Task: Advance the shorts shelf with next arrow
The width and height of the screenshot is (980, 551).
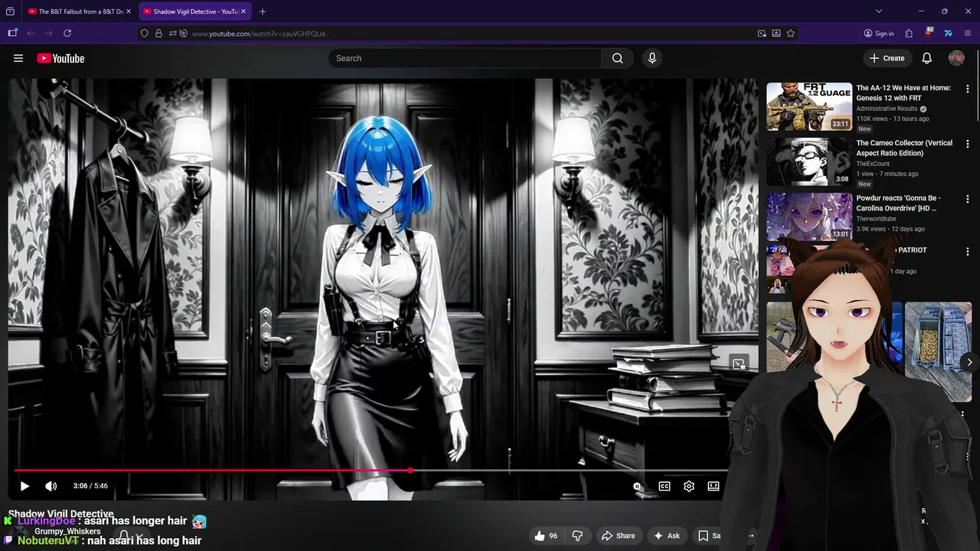Action: pos(969,362)
